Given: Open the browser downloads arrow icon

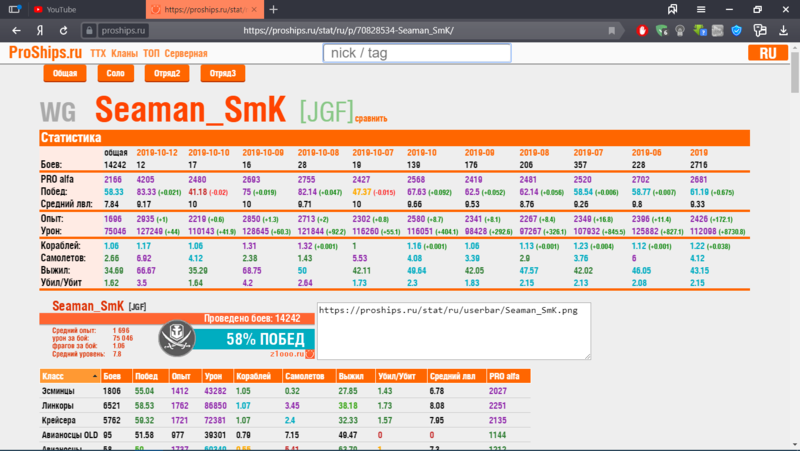Looking at the screenshot, I should coord(783,31).
